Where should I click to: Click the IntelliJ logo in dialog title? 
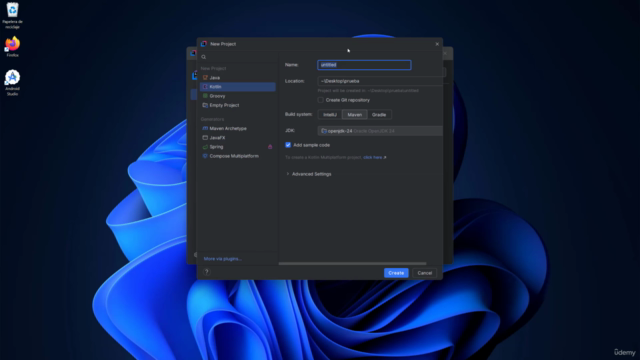coord(204,44)
